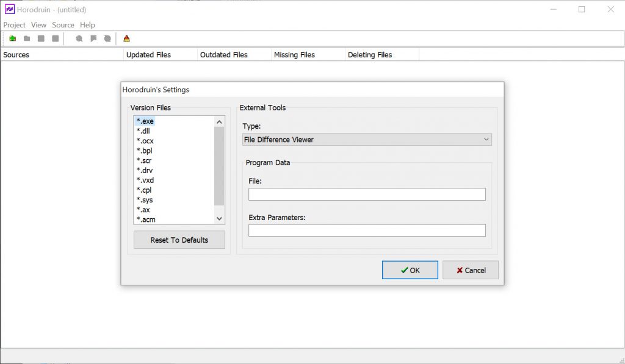Click the version files list scrollbar thumb
The width and height of the screenshot is (625, 364).
[219, 166]
